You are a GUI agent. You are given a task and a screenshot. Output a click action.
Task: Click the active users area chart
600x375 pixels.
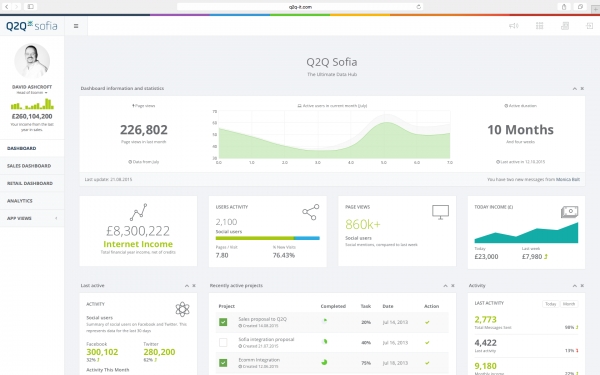pos(334,136)
